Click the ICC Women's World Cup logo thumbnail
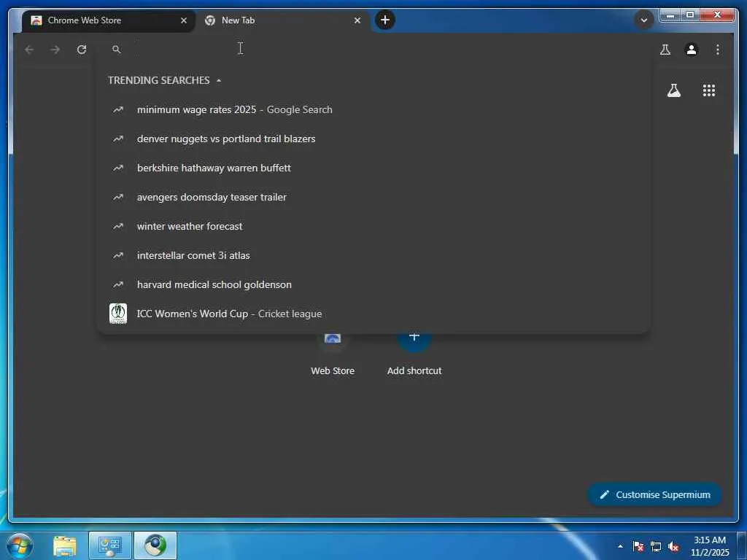This screenshot has width=747, height=560. (118, 314)
